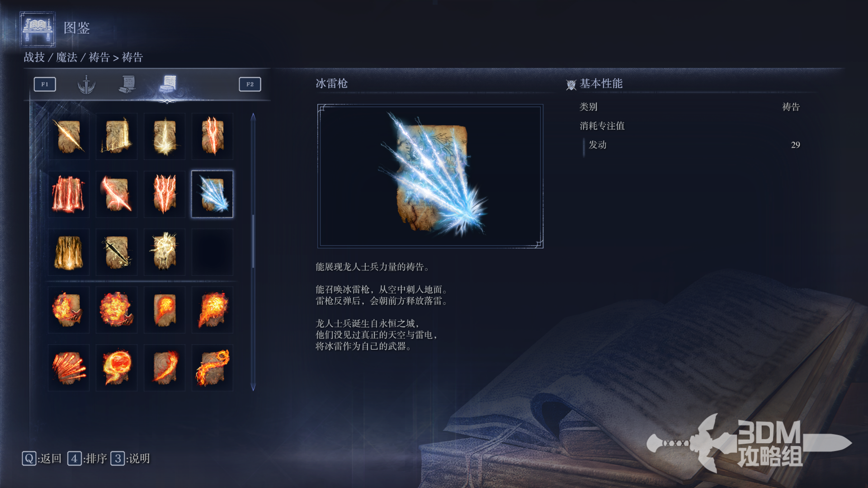Screen dimensions: 868x488
Task: Select the first golden lightning spear incantation
Action: point(68,136)
